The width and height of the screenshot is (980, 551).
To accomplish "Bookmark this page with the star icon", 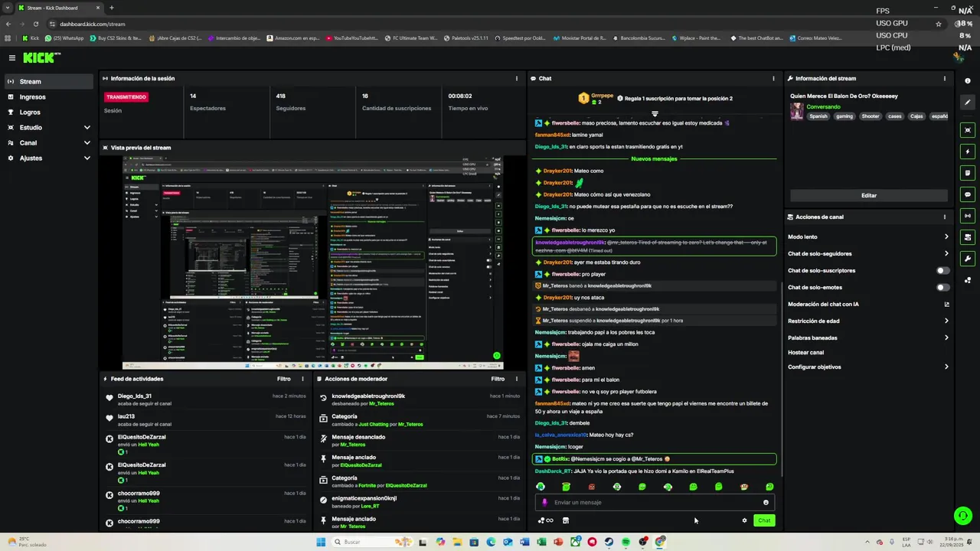I will click(x=939, y=24).
